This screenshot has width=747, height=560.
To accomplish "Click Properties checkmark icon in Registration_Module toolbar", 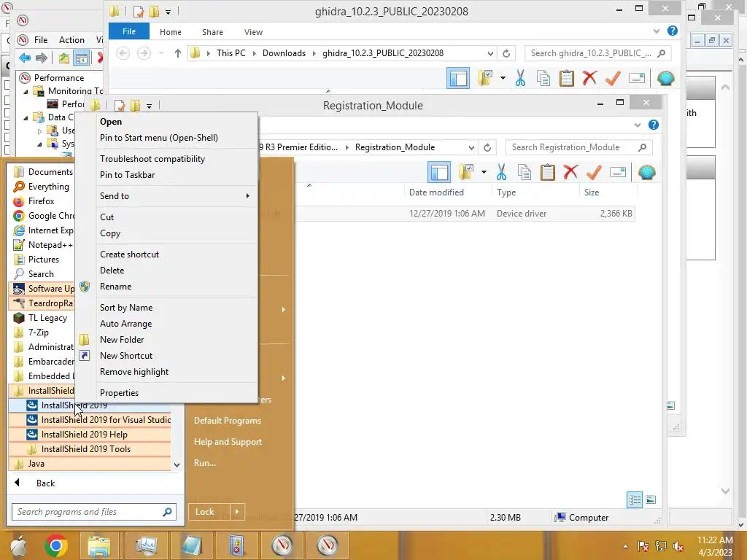I will coord(594,172).
